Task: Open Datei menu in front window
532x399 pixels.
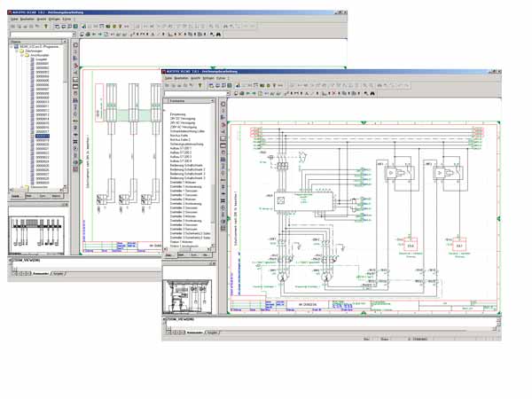Action: [168, 78]
